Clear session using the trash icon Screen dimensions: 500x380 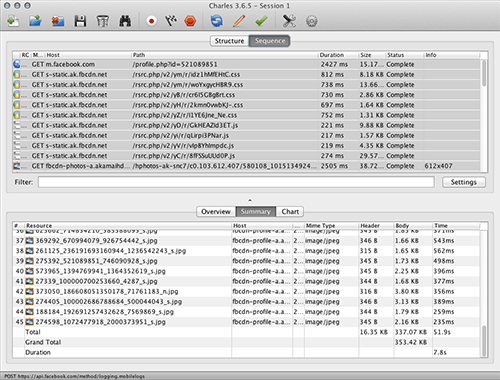coord(102,21)
